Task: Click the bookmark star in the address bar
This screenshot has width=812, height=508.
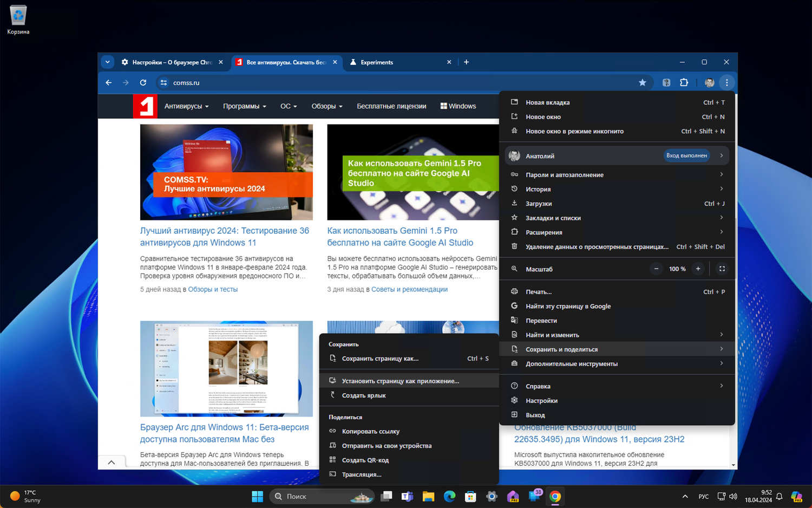Action: click(x=643, y=83)
